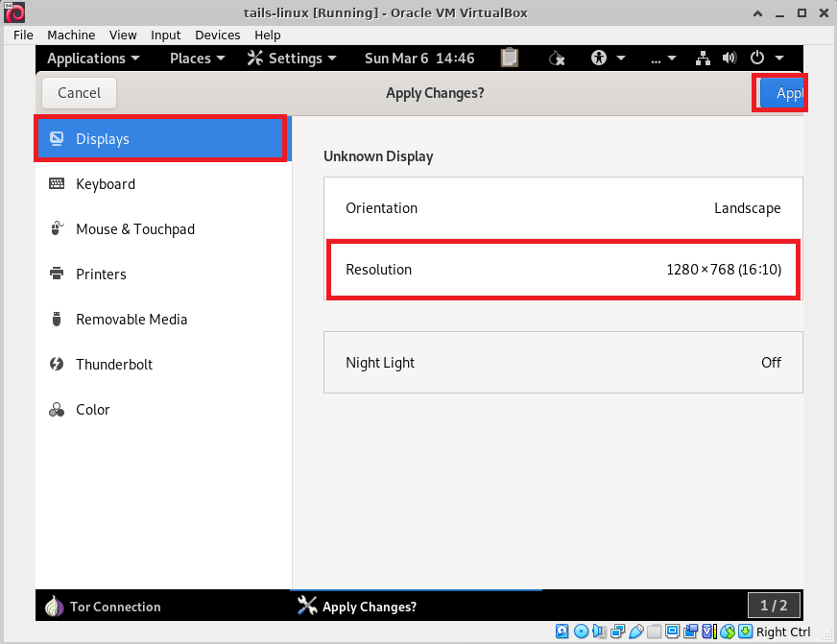837x644 pixels.
Task: Click the mouse icon beside Mouse & Touchpad
Action: coord(57,228)
